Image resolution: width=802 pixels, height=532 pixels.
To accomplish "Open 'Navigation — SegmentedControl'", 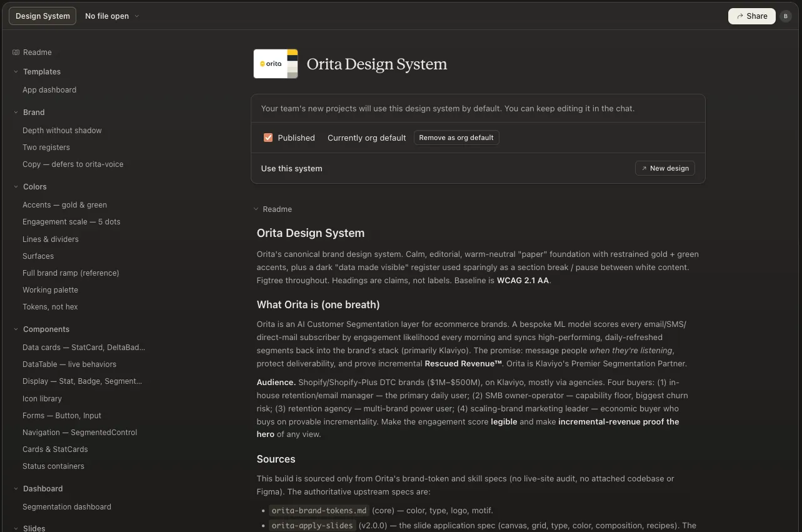I will coord(80,433).
